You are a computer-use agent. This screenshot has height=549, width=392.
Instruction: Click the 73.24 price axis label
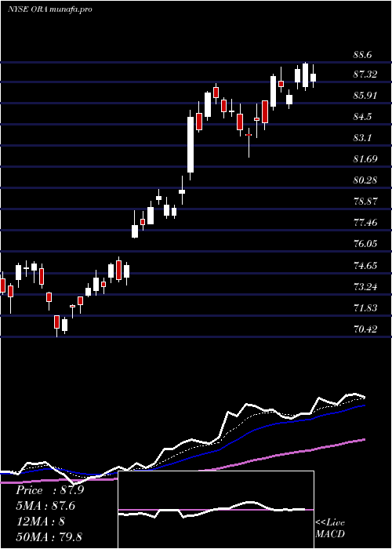365,287
